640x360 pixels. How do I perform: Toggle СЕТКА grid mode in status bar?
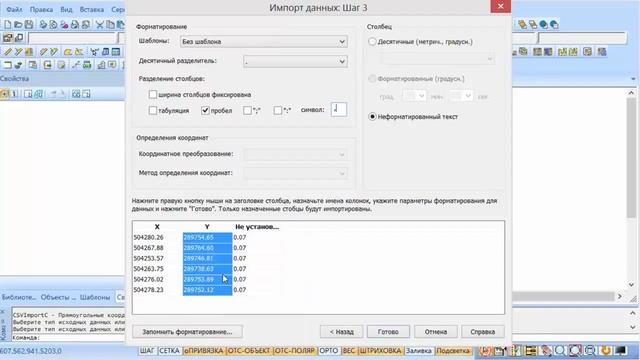coord(169,351)
